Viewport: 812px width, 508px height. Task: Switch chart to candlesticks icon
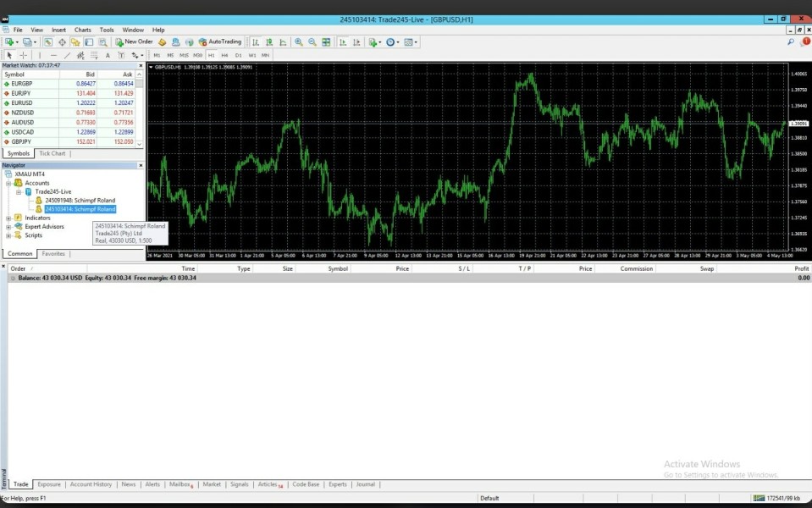(269, 42)
